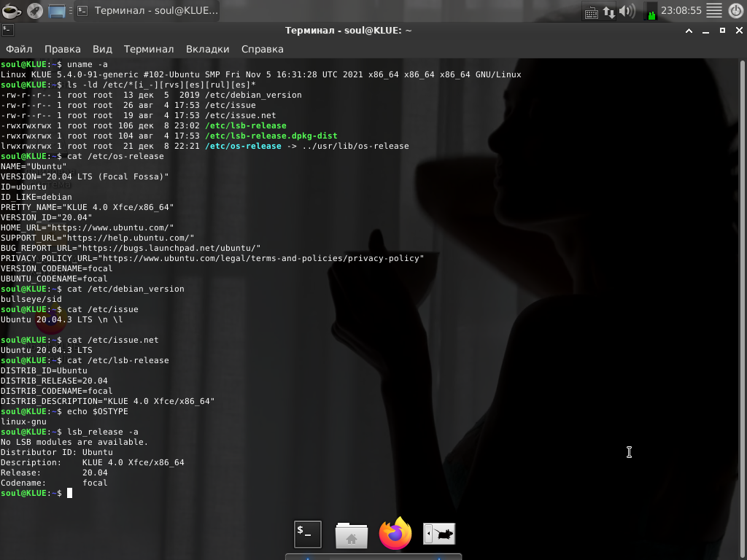This screenshot has width=747, height=560.
Task: Open the Вид menu
Action: click(102, 49)
